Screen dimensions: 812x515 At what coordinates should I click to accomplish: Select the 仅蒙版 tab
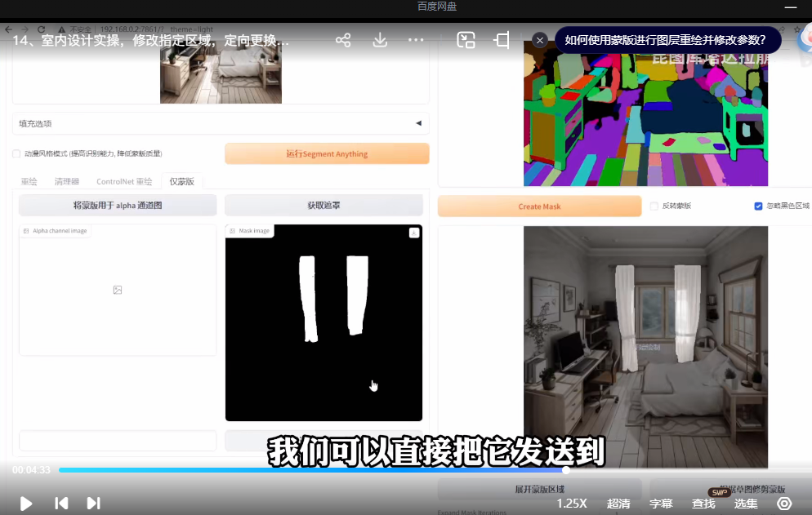182,181
